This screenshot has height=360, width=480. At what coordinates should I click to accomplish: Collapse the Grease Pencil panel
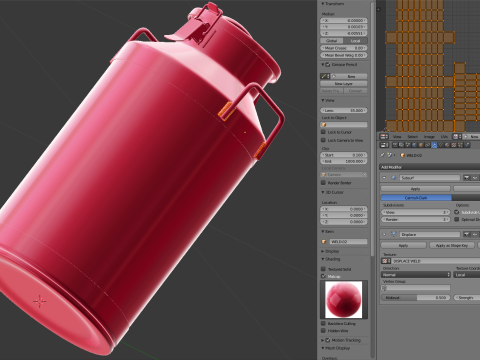click(x=322, y=64)
